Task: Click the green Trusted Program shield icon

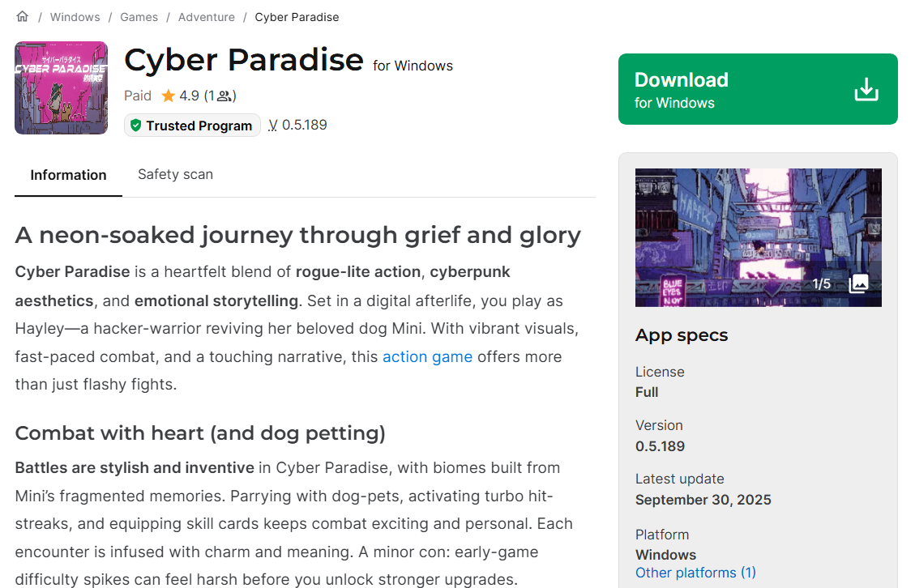Action: 136,126
